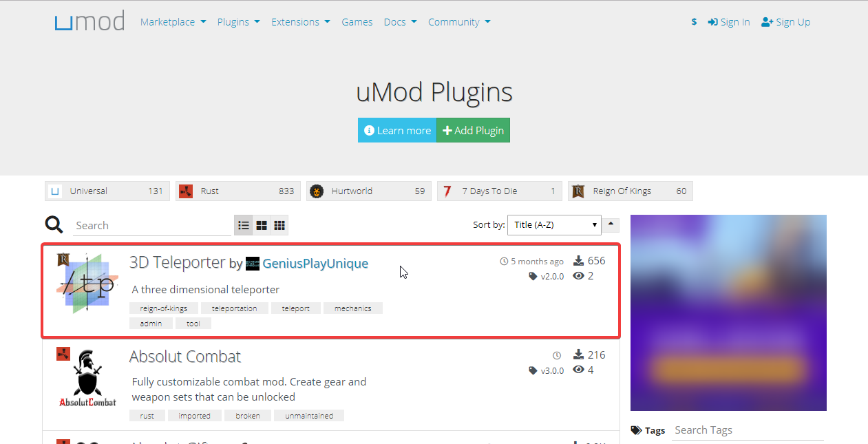Switch to three-column grid view
The width and height of the screenshot is (868, 444).
coord(279,225)
